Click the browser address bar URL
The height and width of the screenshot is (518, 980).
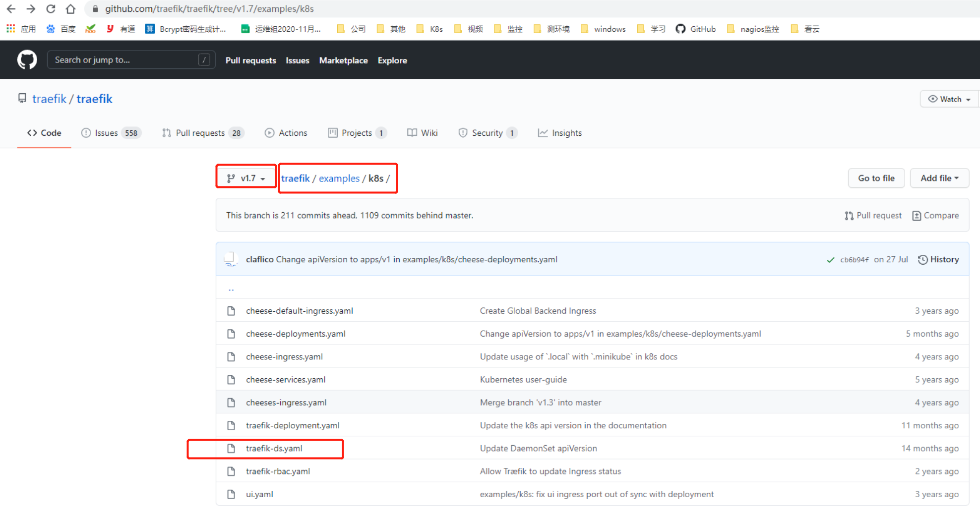[x=209, y=9]
